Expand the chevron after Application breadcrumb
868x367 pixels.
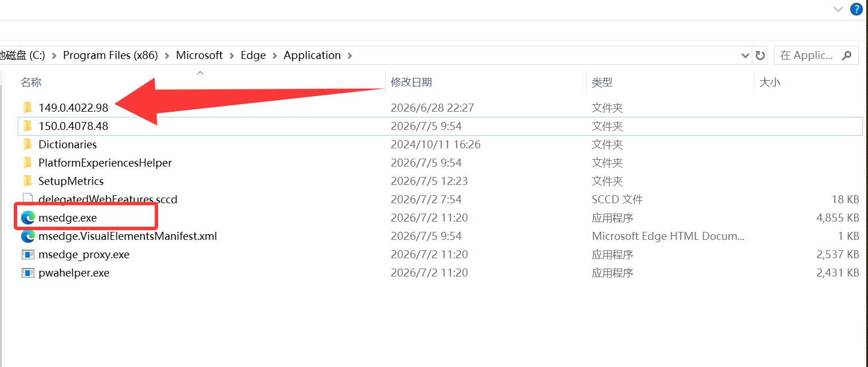[x=350, y=56]
